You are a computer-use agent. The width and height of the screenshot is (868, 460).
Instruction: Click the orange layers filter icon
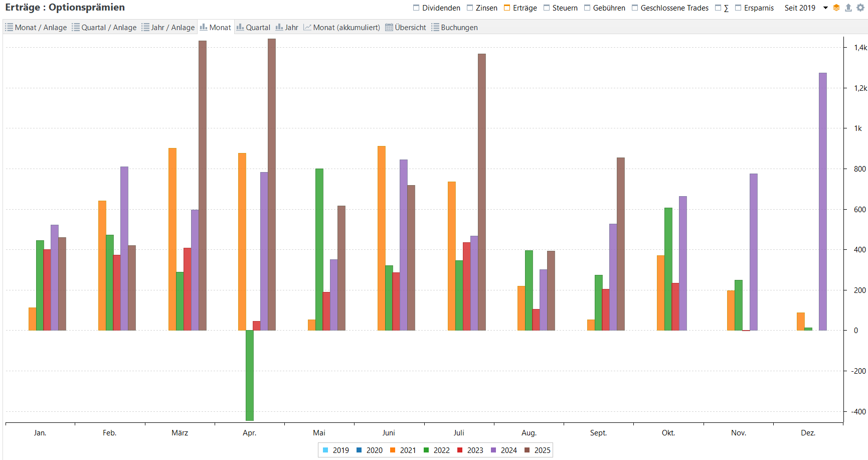coord(836,8)
